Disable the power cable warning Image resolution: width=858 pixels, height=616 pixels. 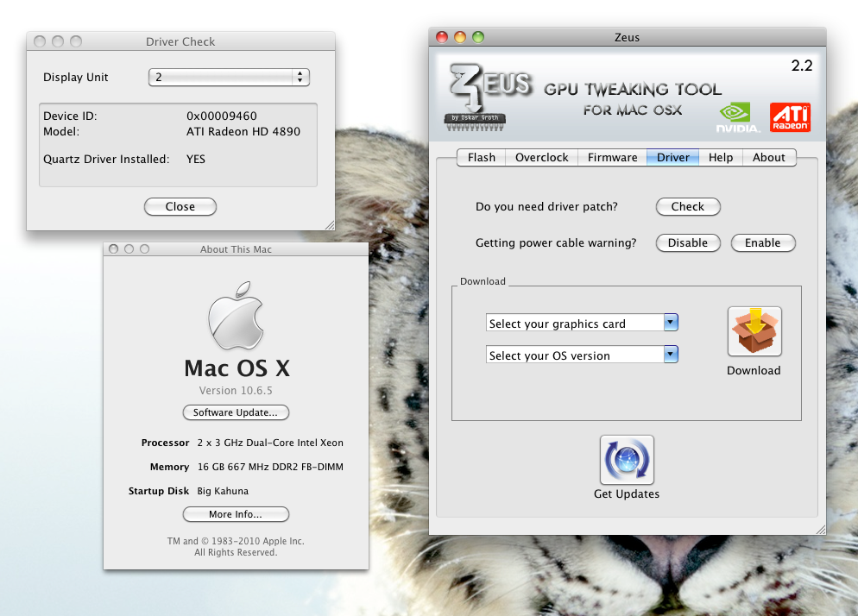[688, 243]
